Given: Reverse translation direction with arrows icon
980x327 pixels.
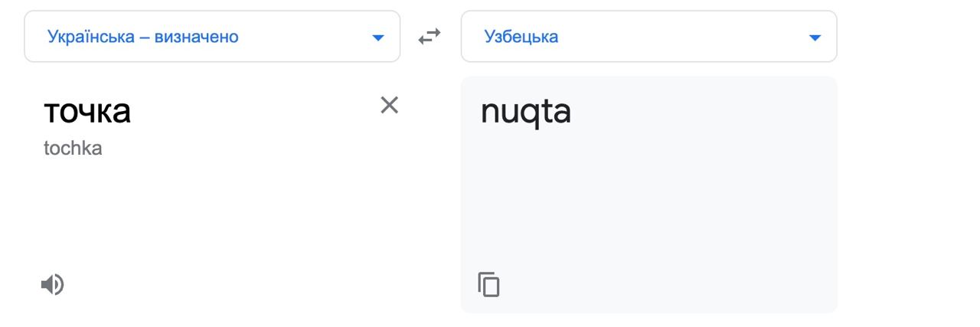Looking at the screenshot, I should coord(430,36).
